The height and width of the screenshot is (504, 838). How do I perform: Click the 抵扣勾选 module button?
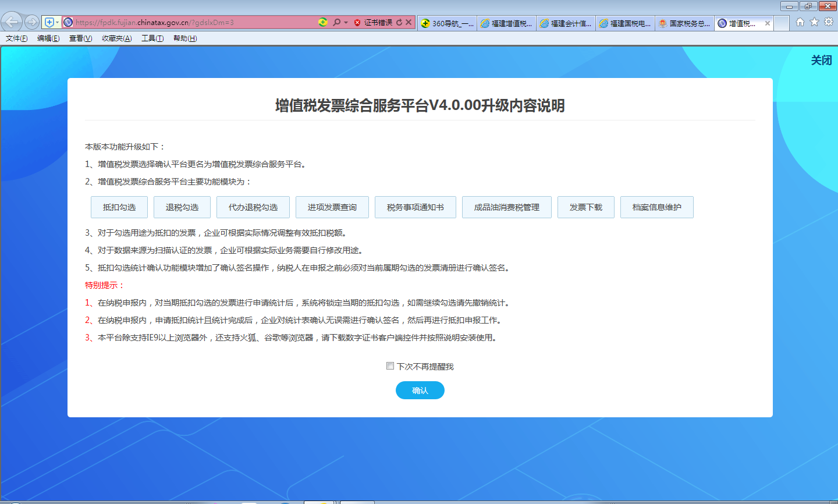[119, 207]
